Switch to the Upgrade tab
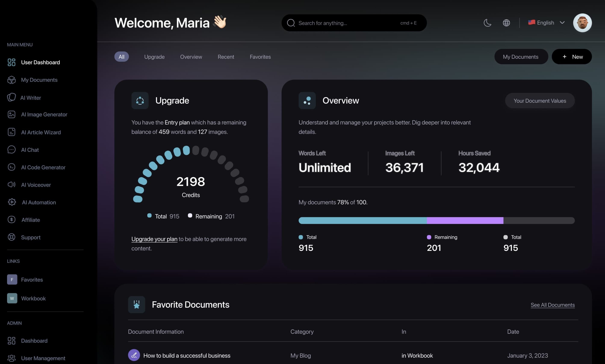The image size is (605, 364). click(x=154, y=57)
